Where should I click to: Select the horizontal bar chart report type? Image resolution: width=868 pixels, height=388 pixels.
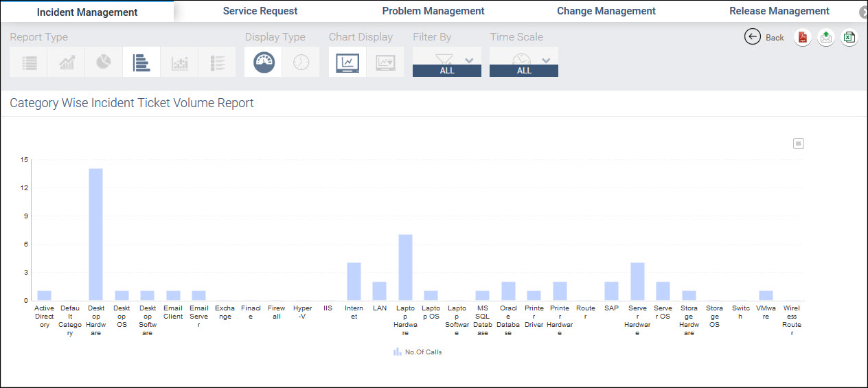[141, 62]
